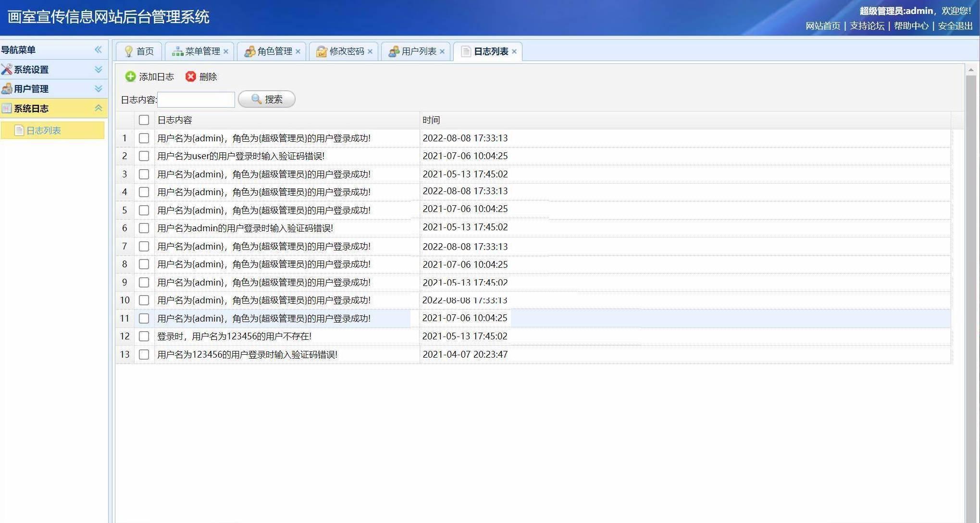
Task: Click the log content search field
Action: [196, 100]
